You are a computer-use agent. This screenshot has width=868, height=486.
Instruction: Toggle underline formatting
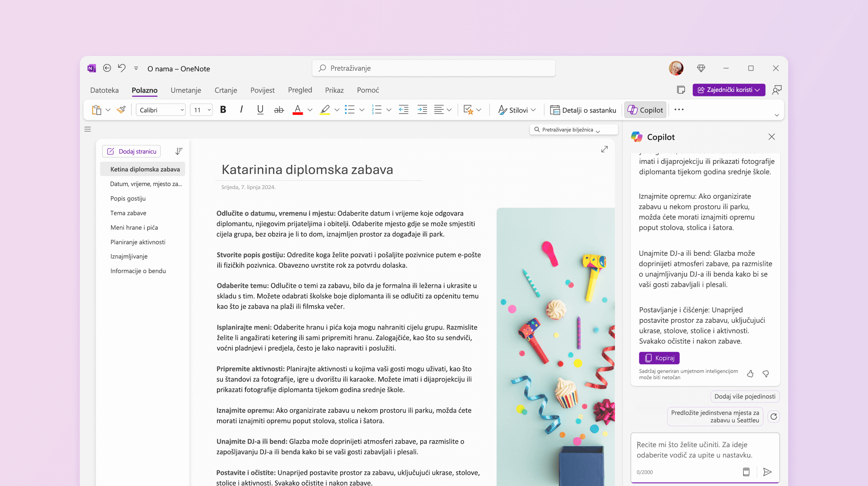[x=260, y=110]
